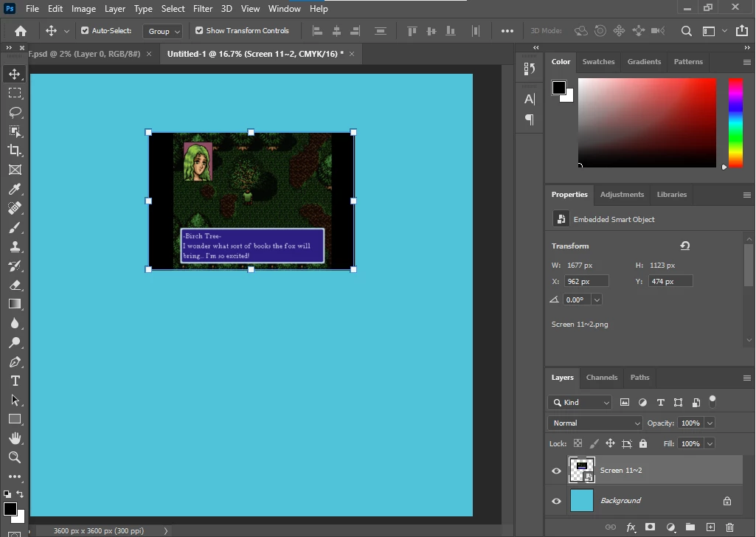Select the Horizontal Type tool
Viewport: 756px width, 537px height.
[x=15, y=381]
